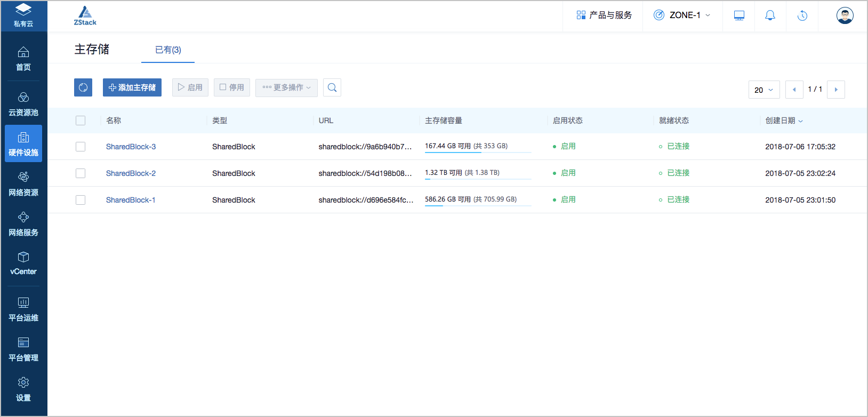
Task: Click date 2018-07-05 23:01:50
Action: pos(800,200)
